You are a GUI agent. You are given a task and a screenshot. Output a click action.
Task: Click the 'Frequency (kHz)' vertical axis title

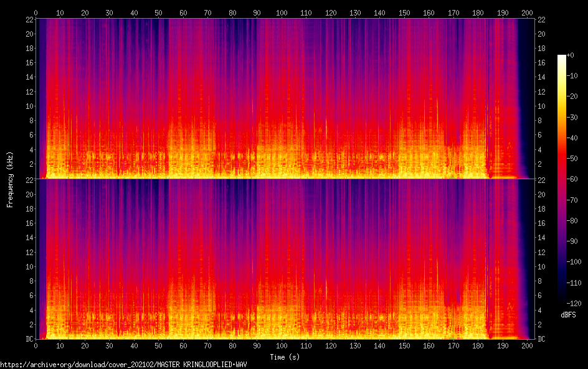click(10, 180)
